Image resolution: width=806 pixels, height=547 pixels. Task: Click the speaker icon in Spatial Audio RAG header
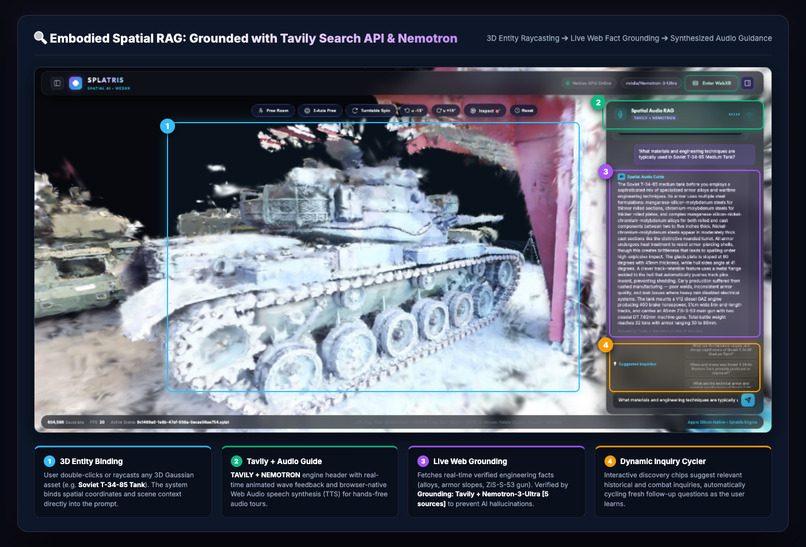click(750, 115)
